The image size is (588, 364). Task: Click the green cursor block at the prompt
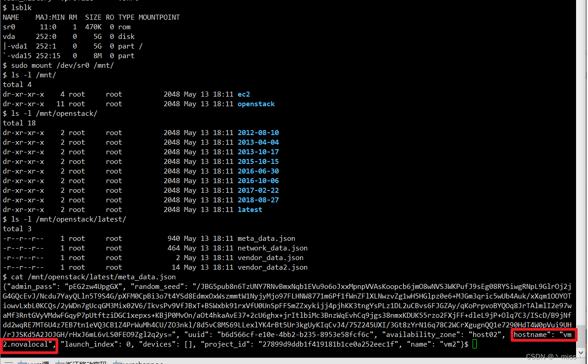(x=474, y=344)
